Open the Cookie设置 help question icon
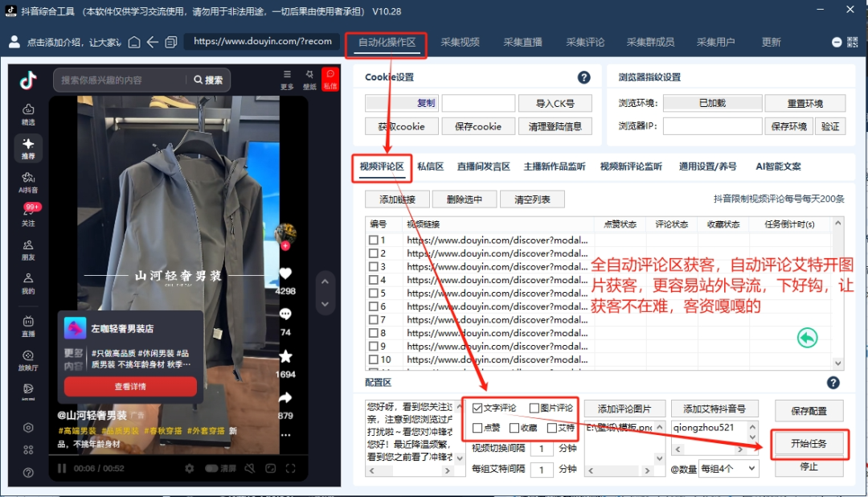 pyautogui.click(x=584, y=77)
